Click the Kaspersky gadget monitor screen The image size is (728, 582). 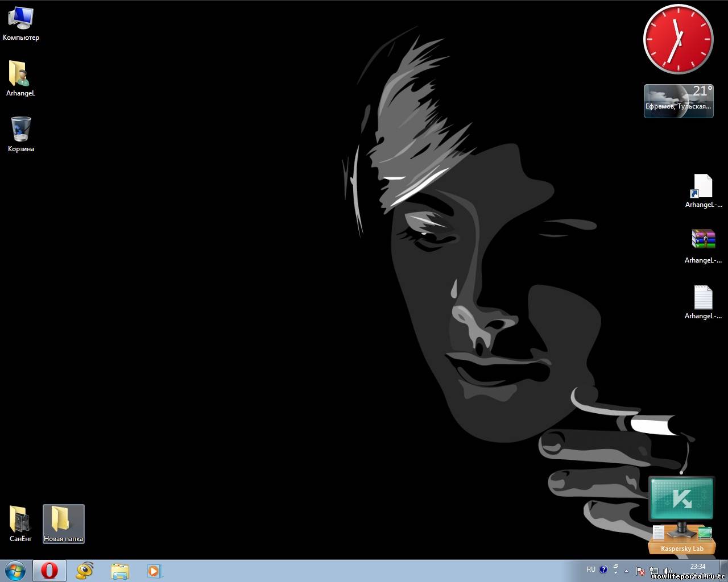coord(681,498)
